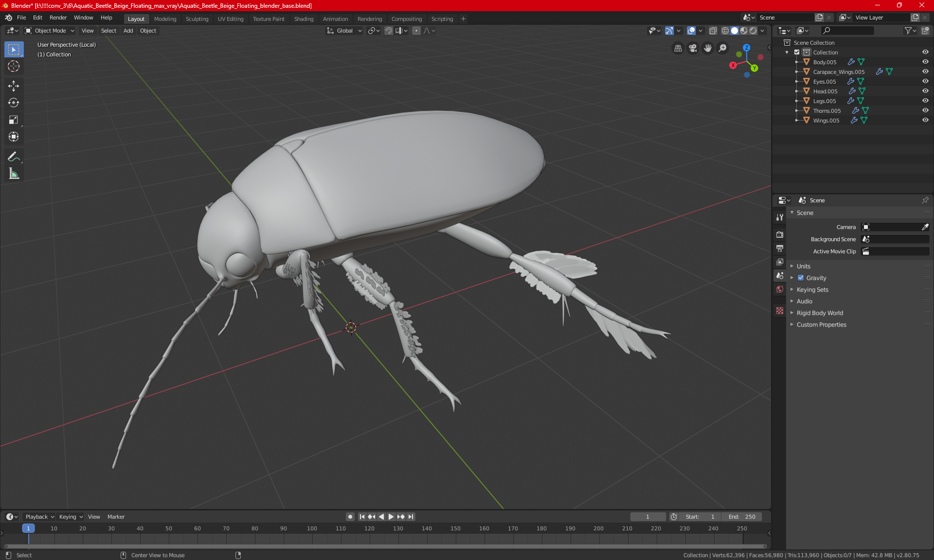Click frame 100 on the timeline

tap(312, 529)
